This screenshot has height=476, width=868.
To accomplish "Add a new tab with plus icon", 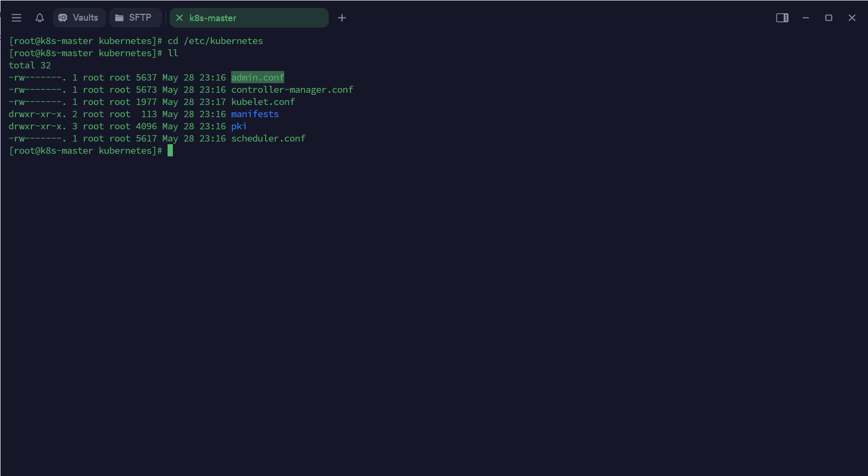I will coord(342,18).
